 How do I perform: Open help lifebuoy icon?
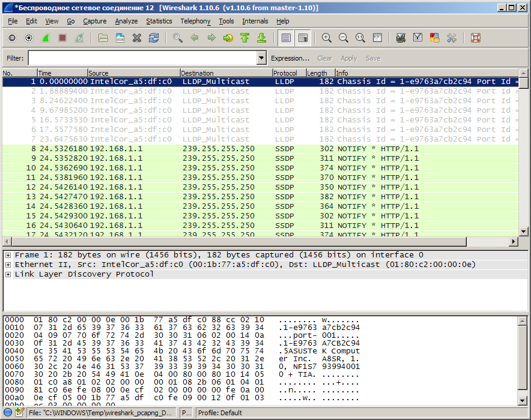[x=476, y=38]
